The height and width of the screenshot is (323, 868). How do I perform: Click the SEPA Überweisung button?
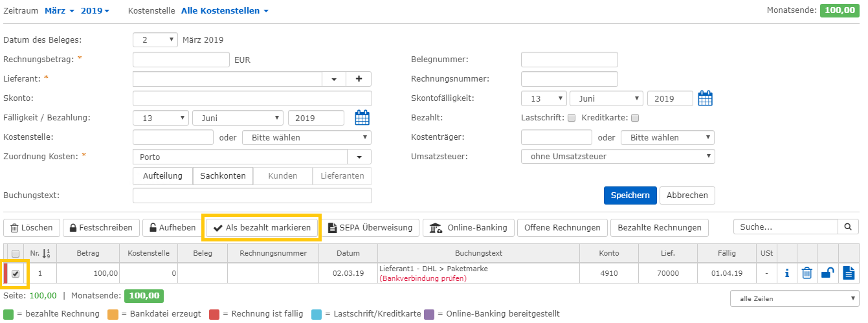click(x=370, y=227)
